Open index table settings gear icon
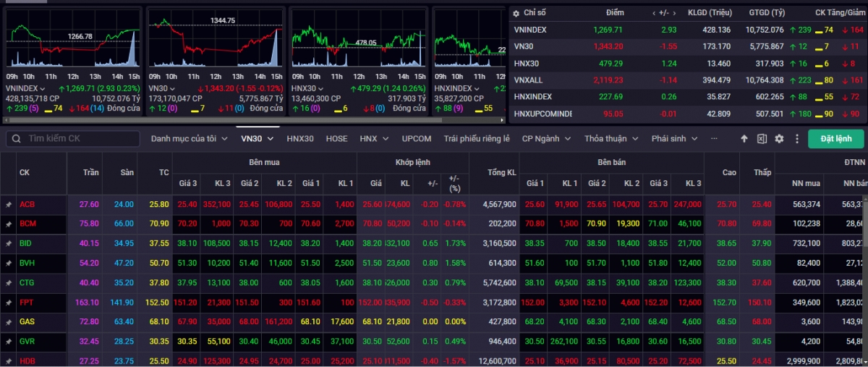Screen dimensions: 868x367 click(516, 13)
